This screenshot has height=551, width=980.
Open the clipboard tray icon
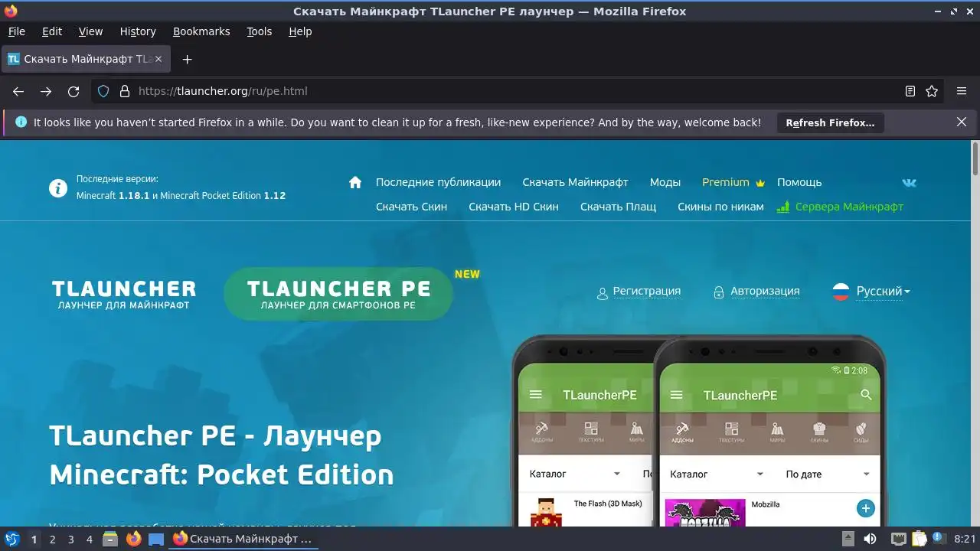tap(919, 539)
